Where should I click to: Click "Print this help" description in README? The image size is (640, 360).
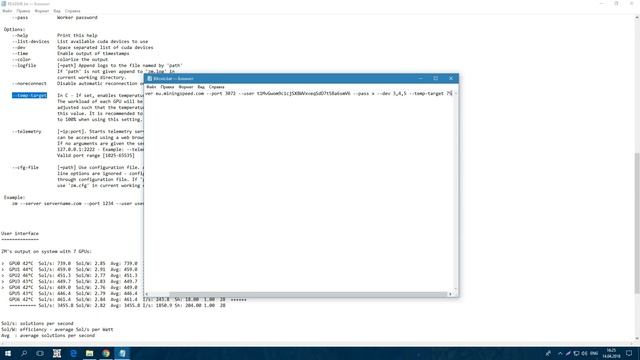pyautogui.click(x=77, y=36)
